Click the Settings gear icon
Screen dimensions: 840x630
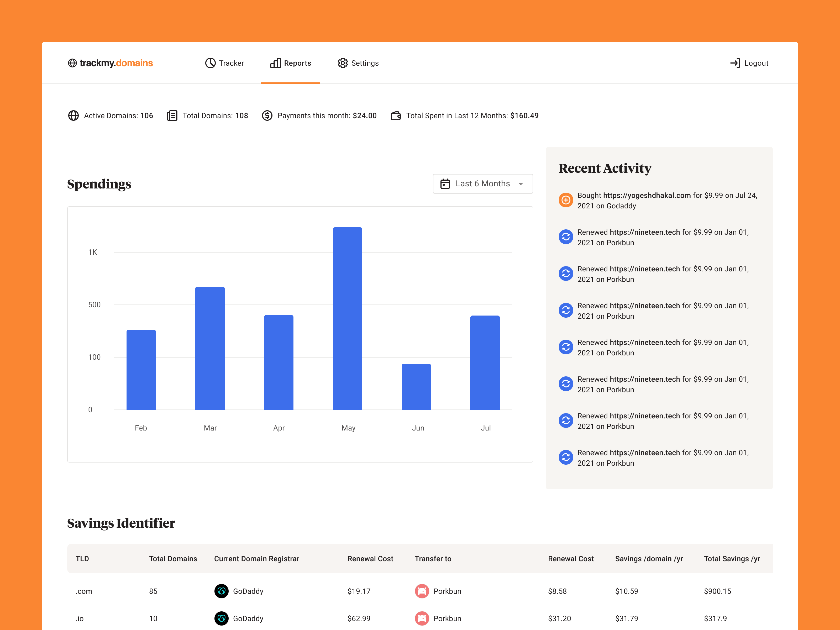click(x=342, y=63)
